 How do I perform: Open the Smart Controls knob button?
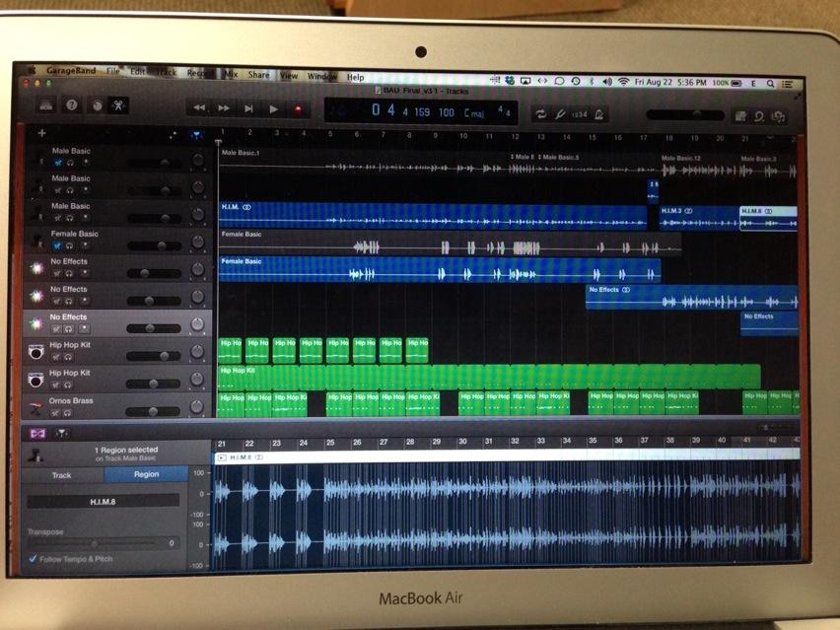pyautogui.click(x=97, y=105)
